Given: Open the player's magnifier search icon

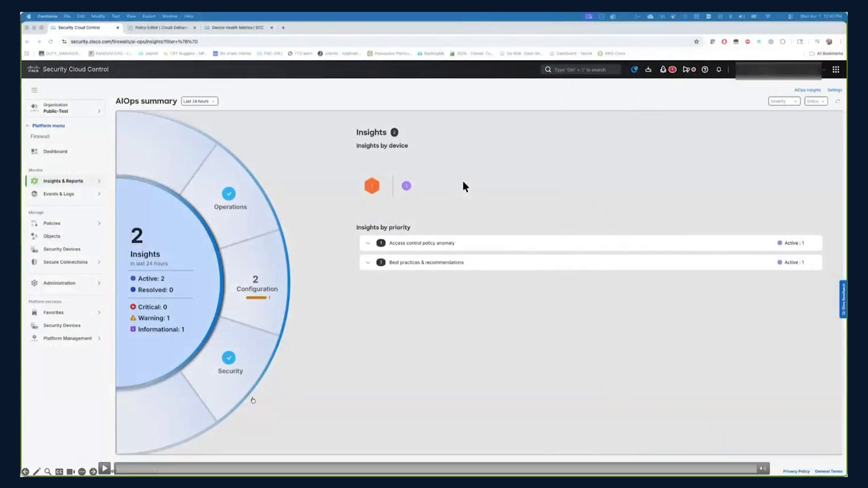Looking at the screenshot, I should point(48,472).
